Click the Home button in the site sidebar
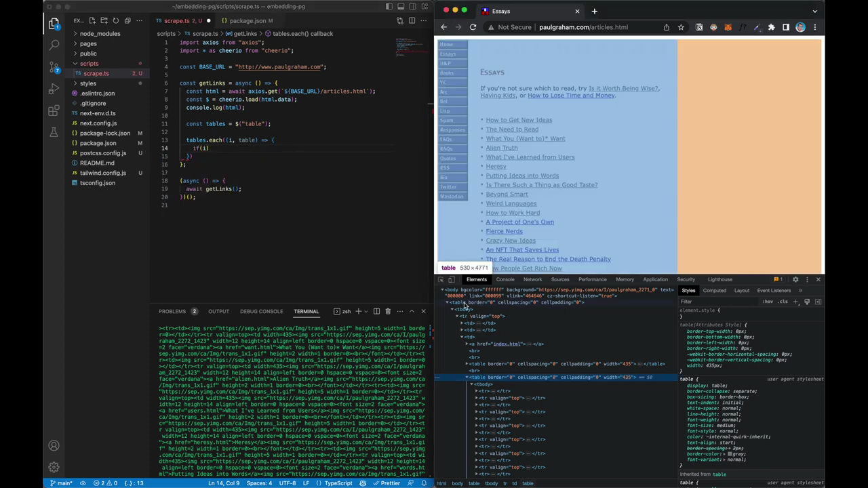 tap(452, 44)
